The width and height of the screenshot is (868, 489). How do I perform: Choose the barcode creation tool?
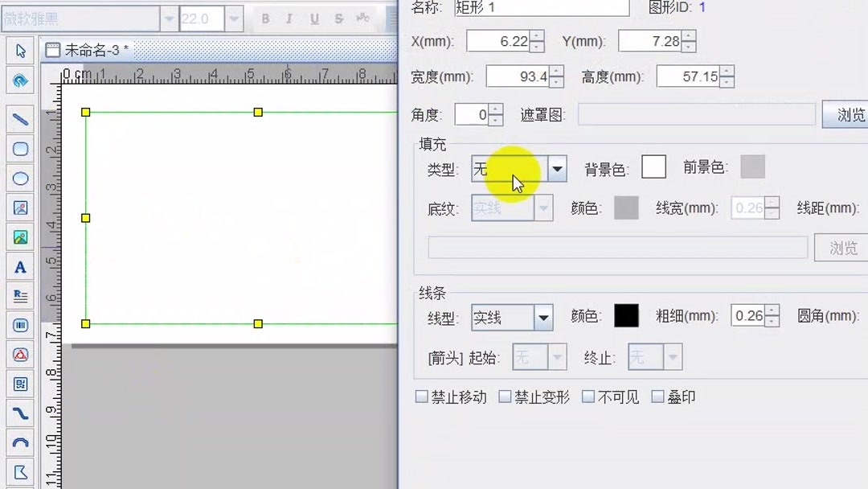[x=19, y=326]
